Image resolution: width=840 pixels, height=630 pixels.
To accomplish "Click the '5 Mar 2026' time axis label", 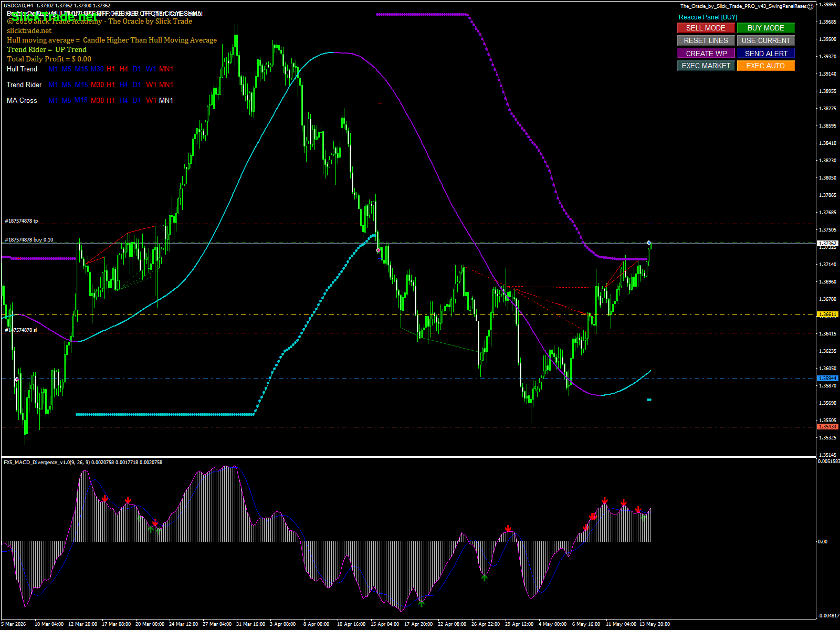I will point(13,624).
